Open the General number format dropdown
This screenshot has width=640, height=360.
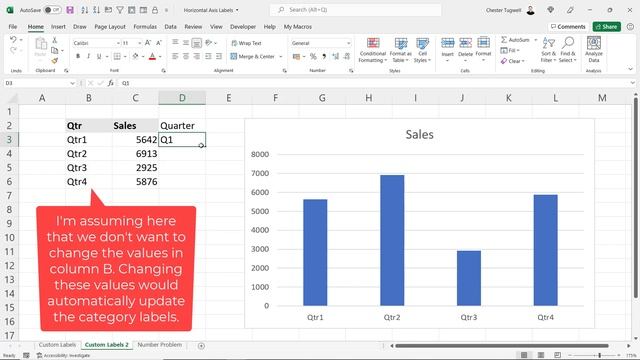point(348,43)
